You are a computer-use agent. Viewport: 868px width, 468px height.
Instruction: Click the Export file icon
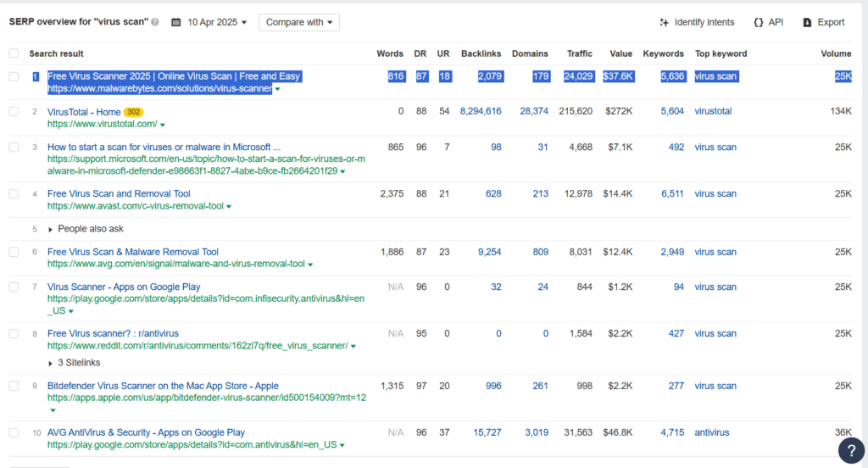tap(807, 22)
